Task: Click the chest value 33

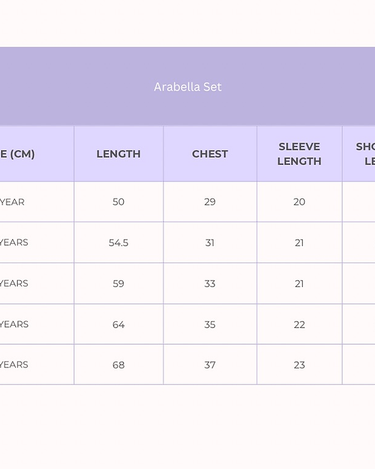Action: tap(210, 284)
